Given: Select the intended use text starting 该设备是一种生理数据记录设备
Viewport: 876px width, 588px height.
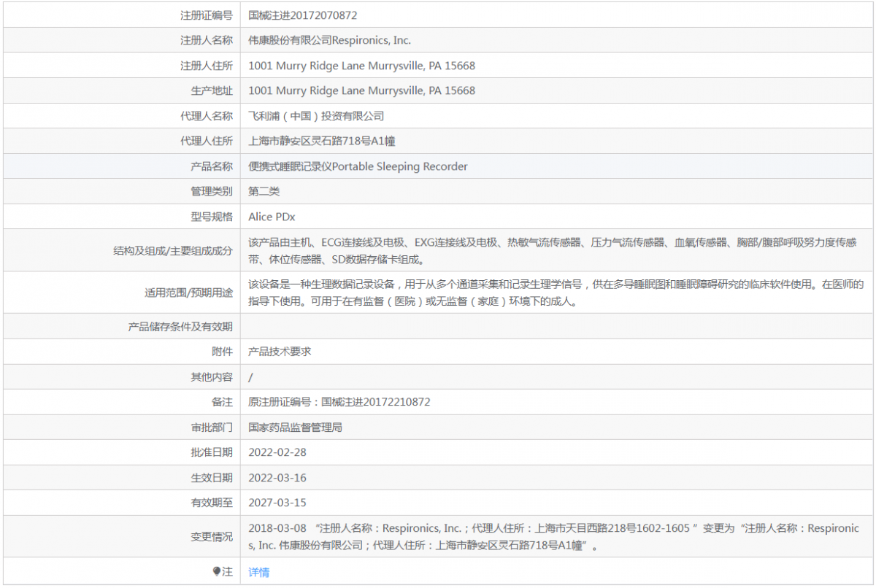Looking at the screenshot, I should 556,293.
